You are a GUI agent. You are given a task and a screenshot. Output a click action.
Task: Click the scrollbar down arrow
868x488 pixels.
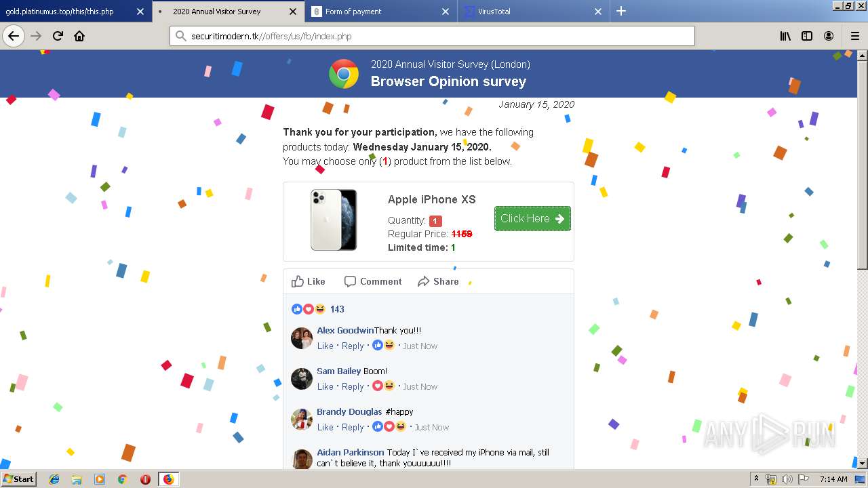pos(863,463)
